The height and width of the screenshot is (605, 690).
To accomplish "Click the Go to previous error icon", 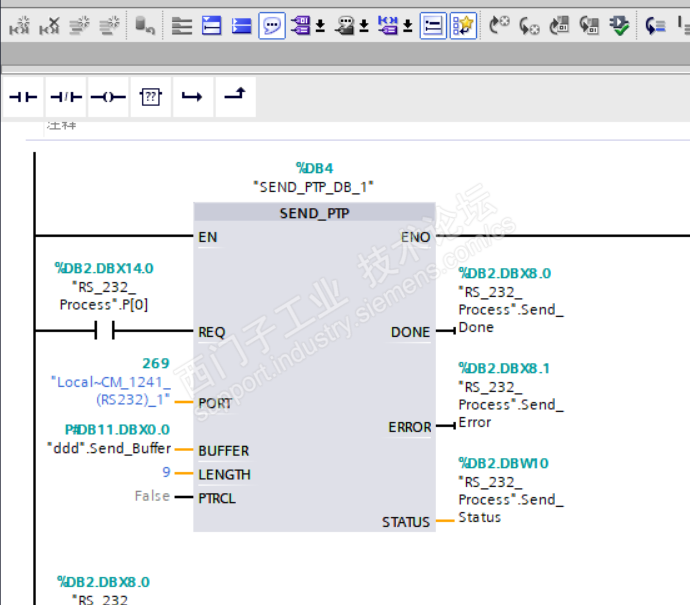I will pyautogui.click(x=529, y=26).
